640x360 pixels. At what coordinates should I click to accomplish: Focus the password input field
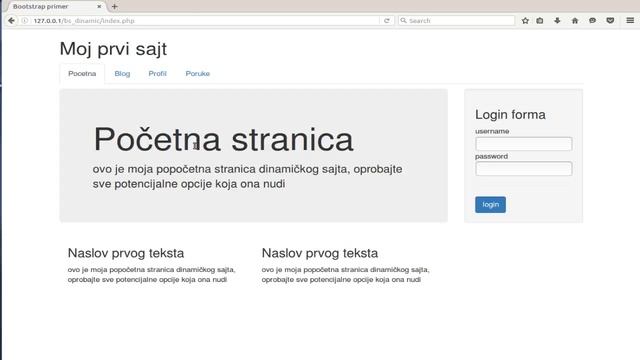tap(523, 169)
